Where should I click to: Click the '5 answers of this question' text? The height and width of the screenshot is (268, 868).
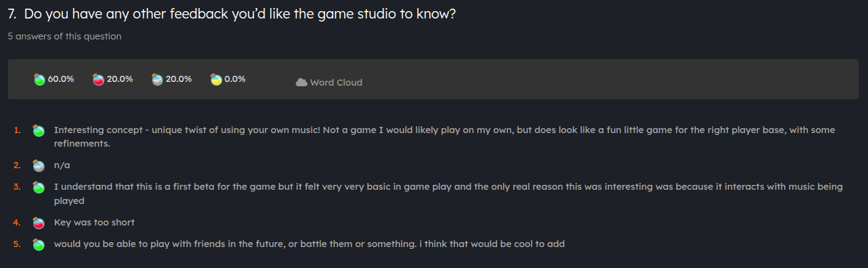click(65, 36)
